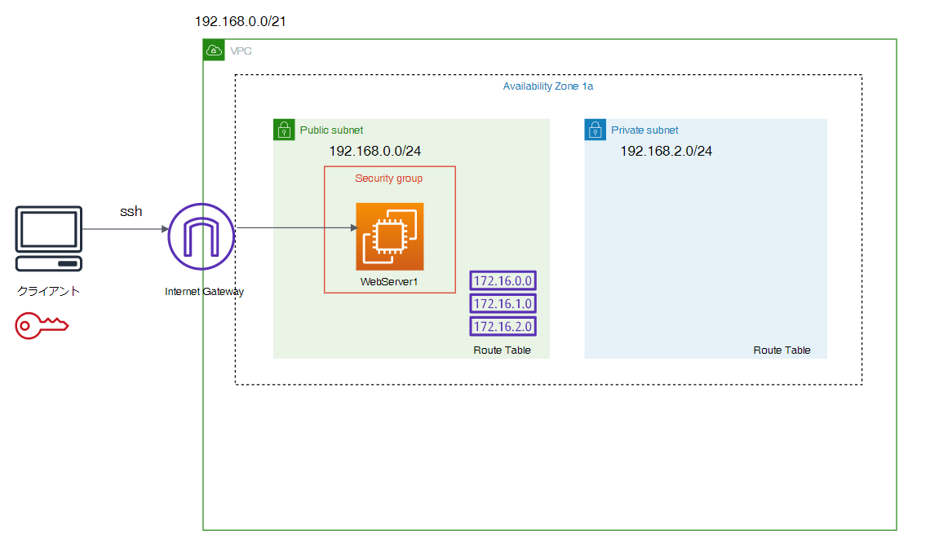The height and width of the screenshot is (560, 930).
Task: Select the 192.168.0.0/24 subnet CIDR
Action: pyautogui.click(x=374, y=151)
